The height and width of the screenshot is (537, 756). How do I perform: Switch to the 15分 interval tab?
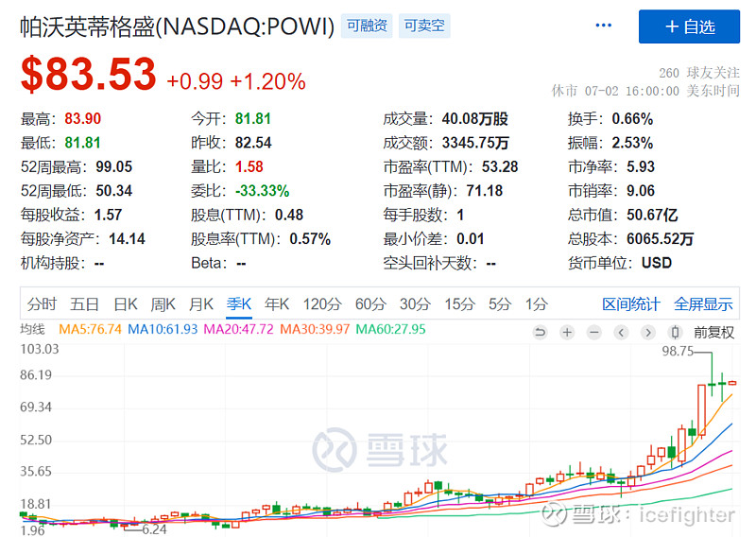point(459,304)
